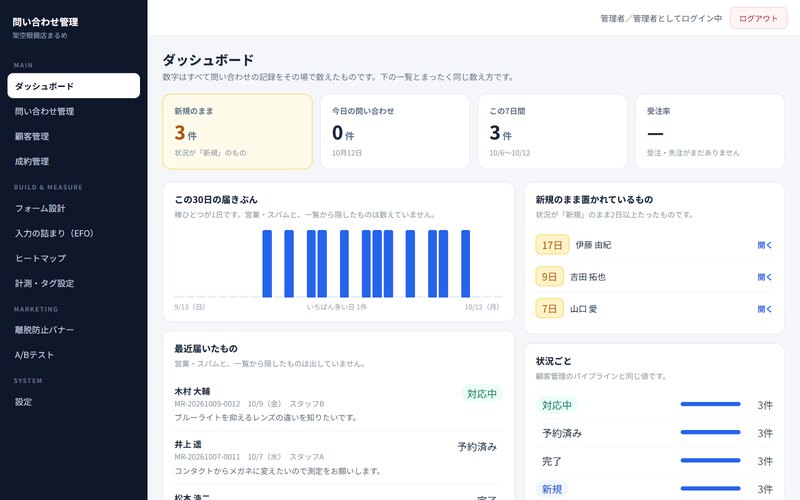The image size is (800, 500).
Task: Click the 17日 badge next to 伊藤 由紀
Action: tap(552, 245)
